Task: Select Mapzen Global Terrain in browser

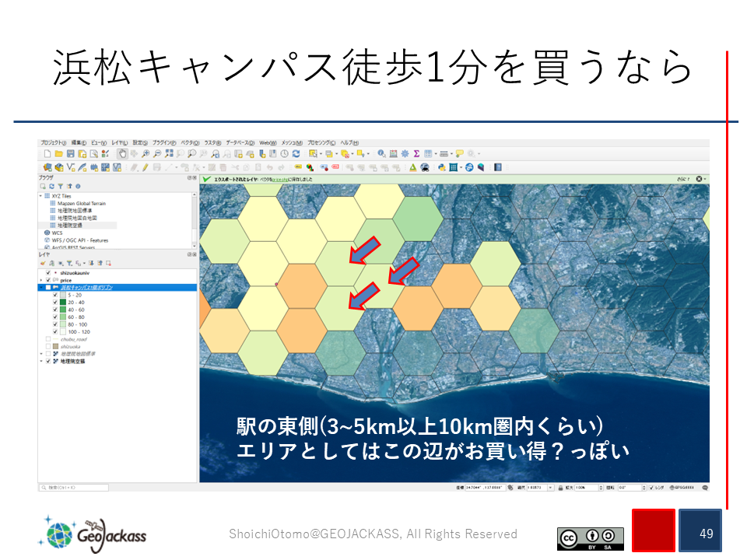Action: click(80, 204)
